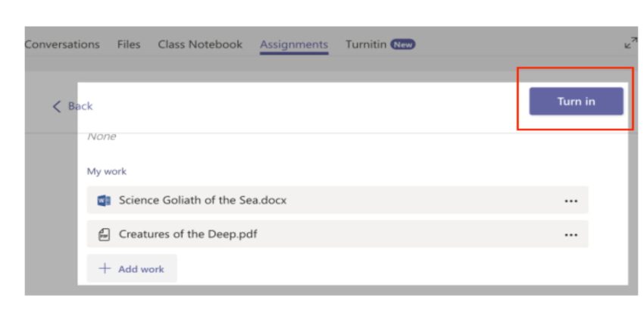Click the New badge next to Turnitin
Image resolution: width=644 pixels, height=322 pixels.
[x=403, y=45]
